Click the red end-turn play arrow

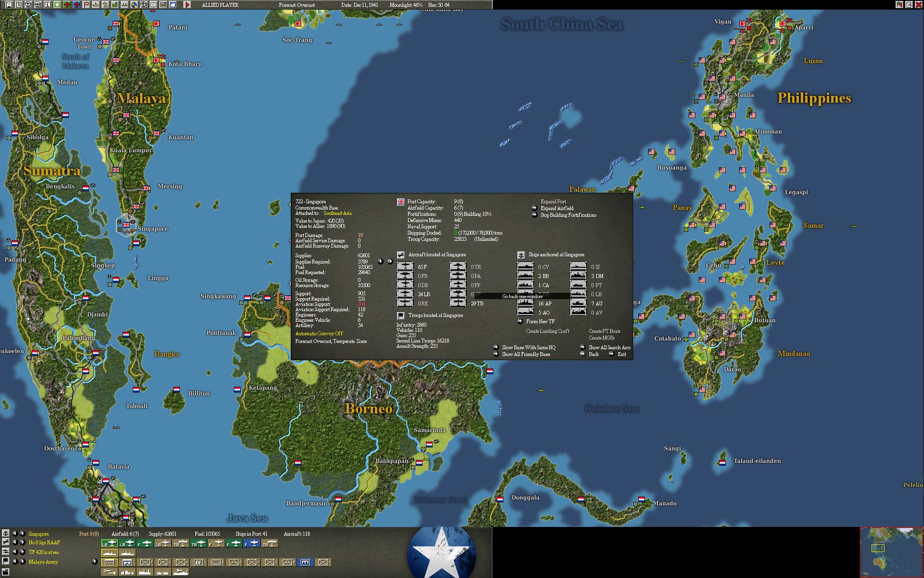[187, 5]
